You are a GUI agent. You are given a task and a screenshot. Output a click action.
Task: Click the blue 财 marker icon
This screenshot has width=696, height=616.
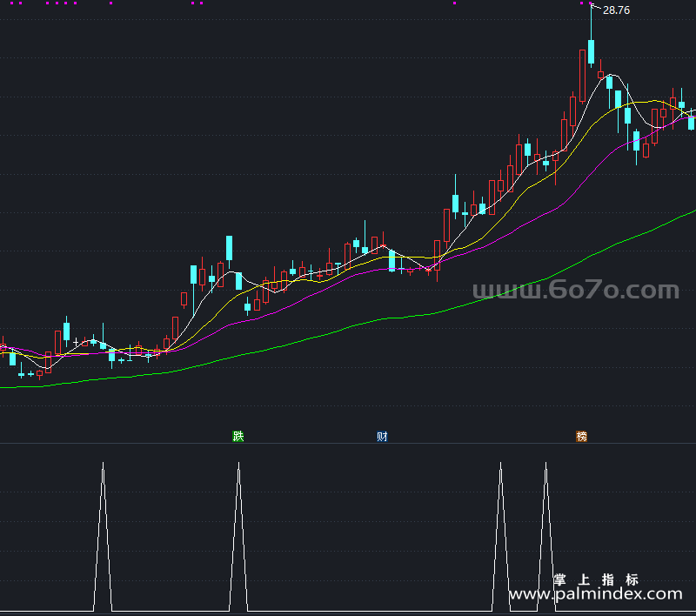click(x=382, y=436)
